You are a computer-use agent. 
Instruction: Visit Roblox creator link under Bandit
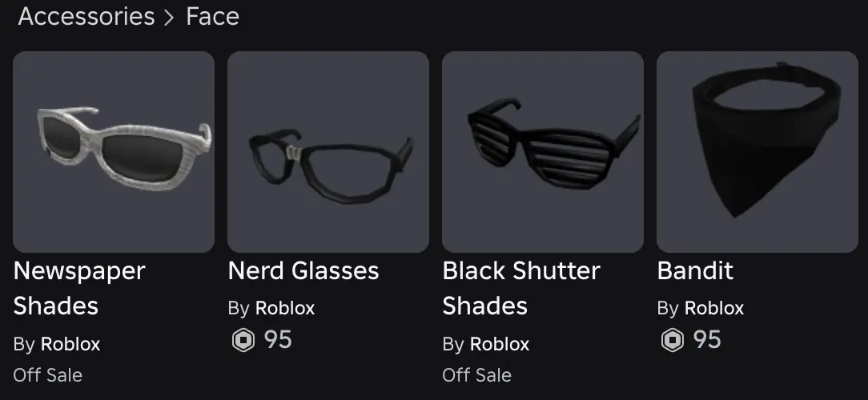714,308
